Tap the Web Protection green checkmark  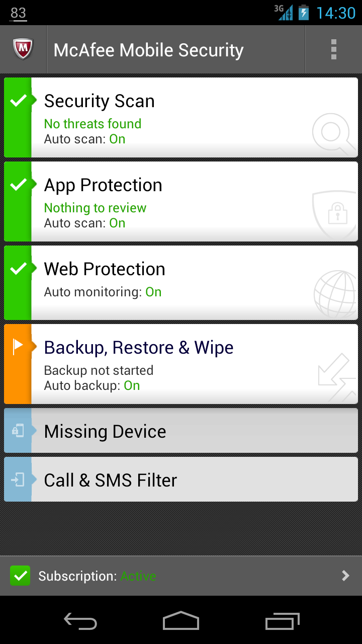click(x=18, y=269)
